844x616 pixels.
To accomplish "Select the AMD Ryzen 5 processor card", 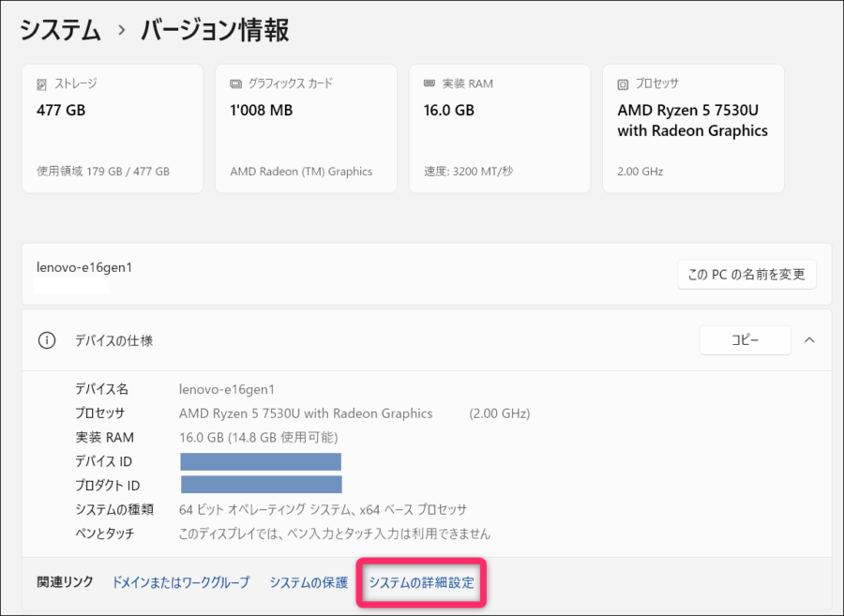I will point(693,128).
